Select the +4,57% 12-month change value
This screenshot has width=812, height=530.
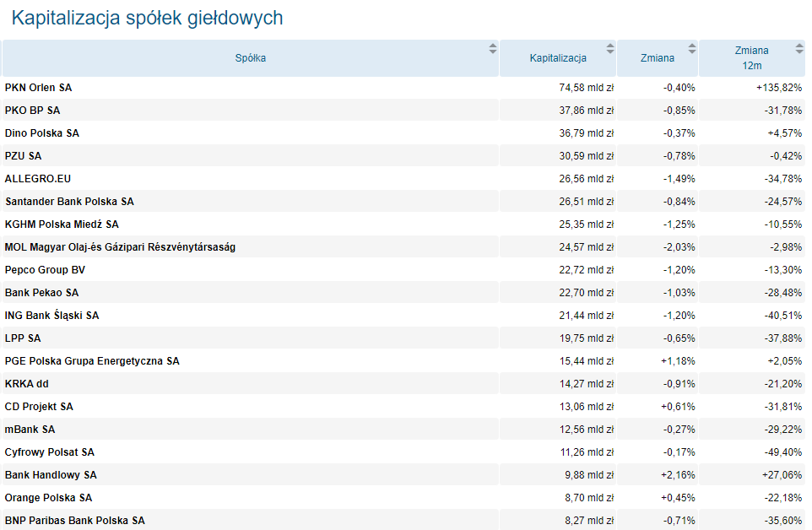(x=784, y=133)
